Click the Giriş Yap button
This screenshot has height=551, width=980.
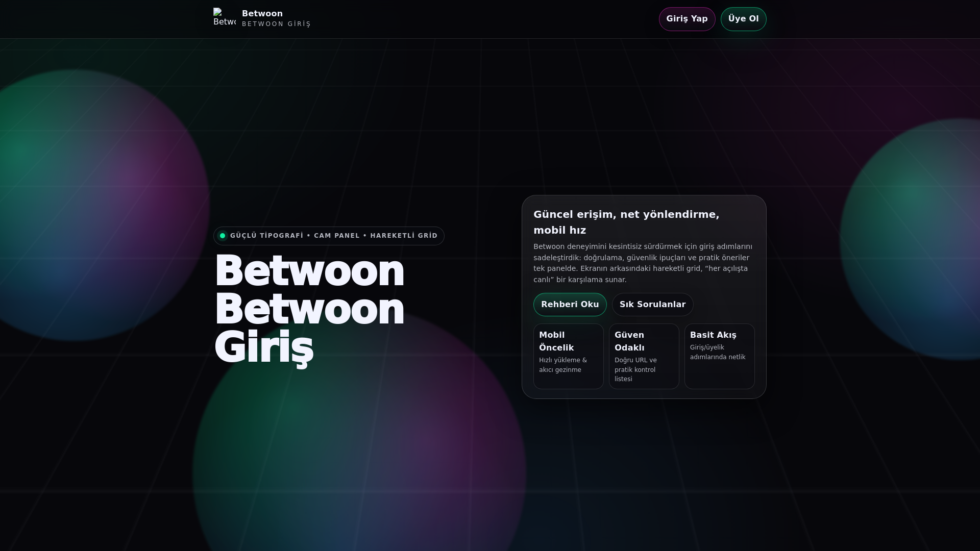click(x=687, y=19)
